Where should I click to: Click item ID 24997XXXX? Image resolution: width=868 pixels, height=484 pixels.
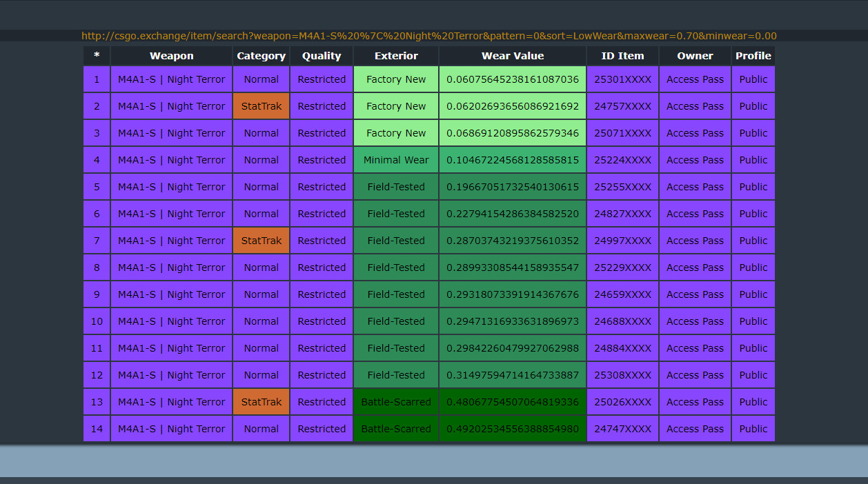622,241
